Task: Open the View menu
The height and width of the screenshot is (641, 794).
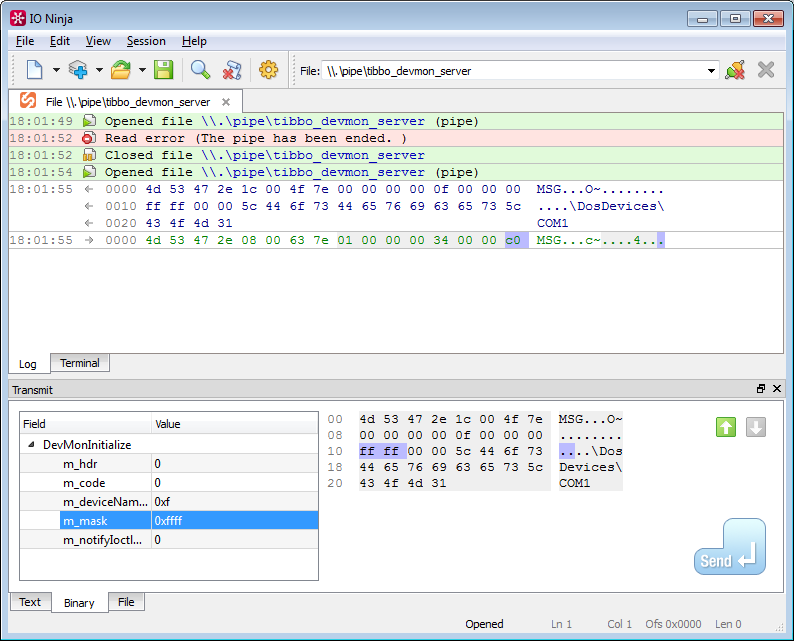Action: tap(98, 41)
